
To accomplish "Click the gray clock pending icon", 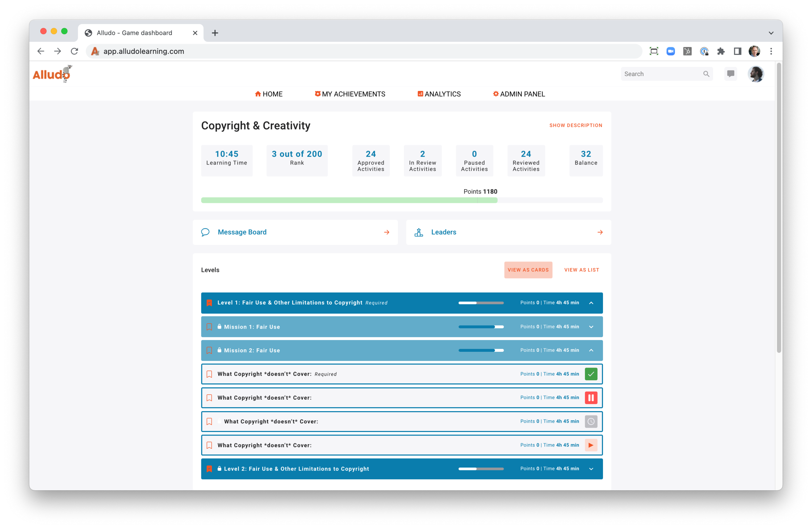I will click(x=591, y=421).
